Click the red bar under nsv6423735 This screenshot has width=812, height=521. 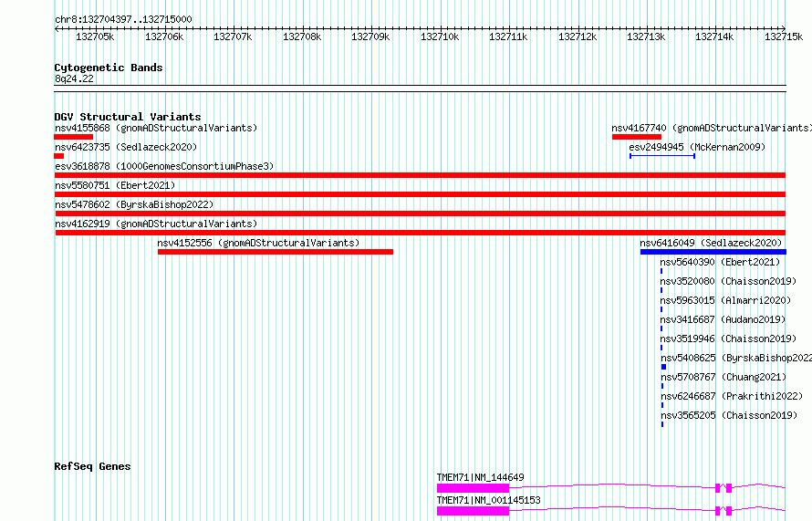point(59,156)
